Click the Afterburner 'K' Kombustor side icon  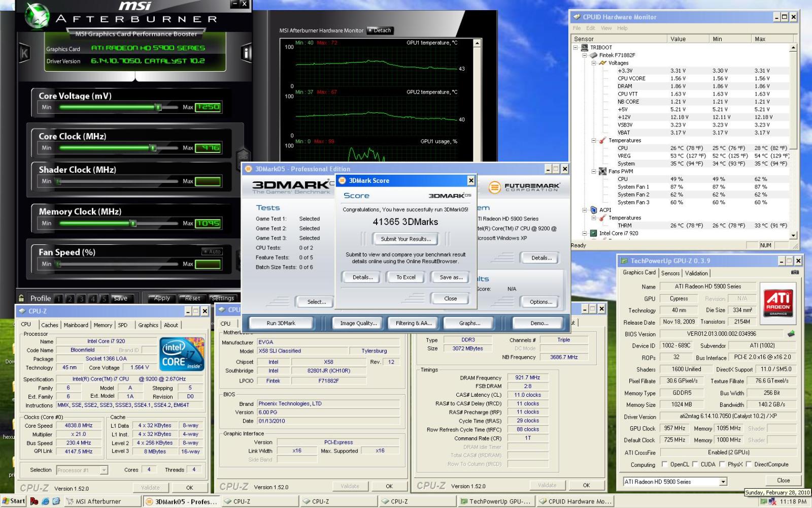(x=24, y=53)
